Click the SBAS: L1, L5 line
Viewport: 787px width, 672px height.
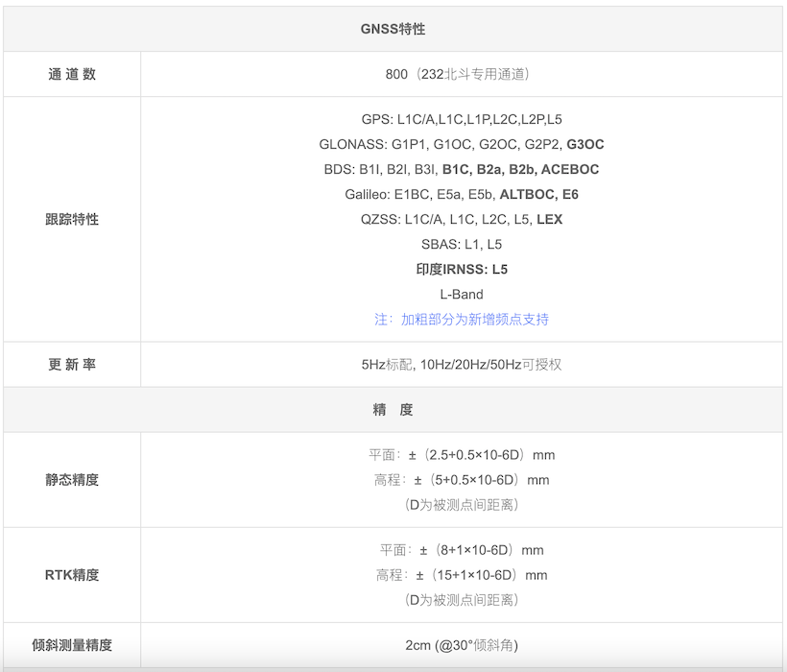click(x=462, y=245)
